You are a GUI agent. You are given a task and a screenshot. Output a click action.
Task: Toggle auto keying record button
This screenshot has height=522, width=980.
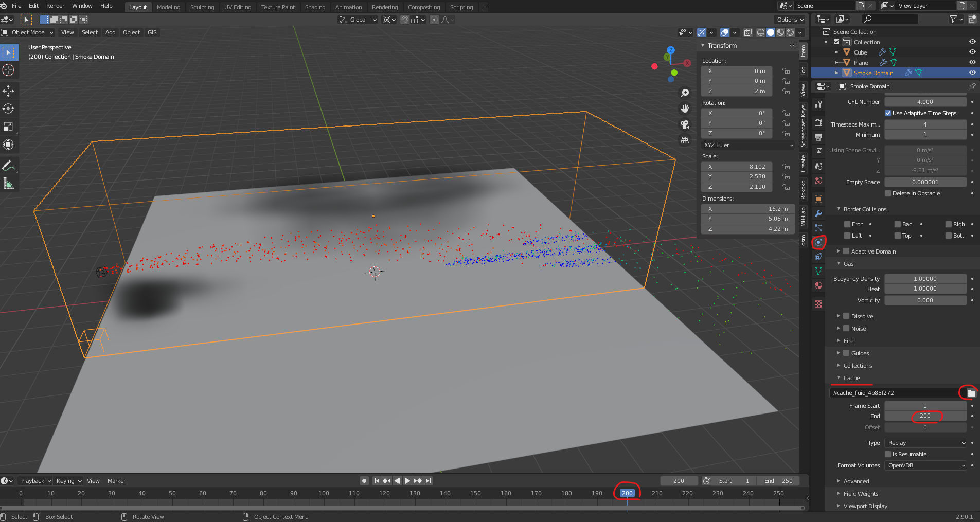(x=364, y=481)
